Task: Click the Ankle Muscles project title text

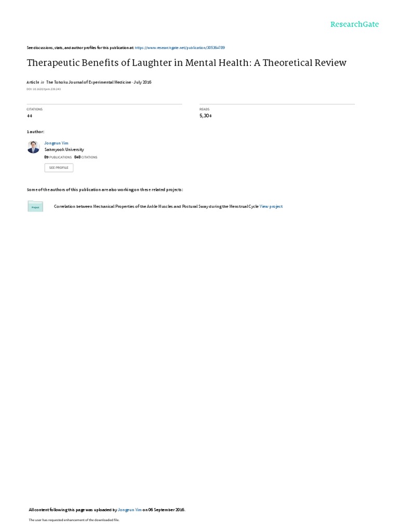Action: [156, 206]
